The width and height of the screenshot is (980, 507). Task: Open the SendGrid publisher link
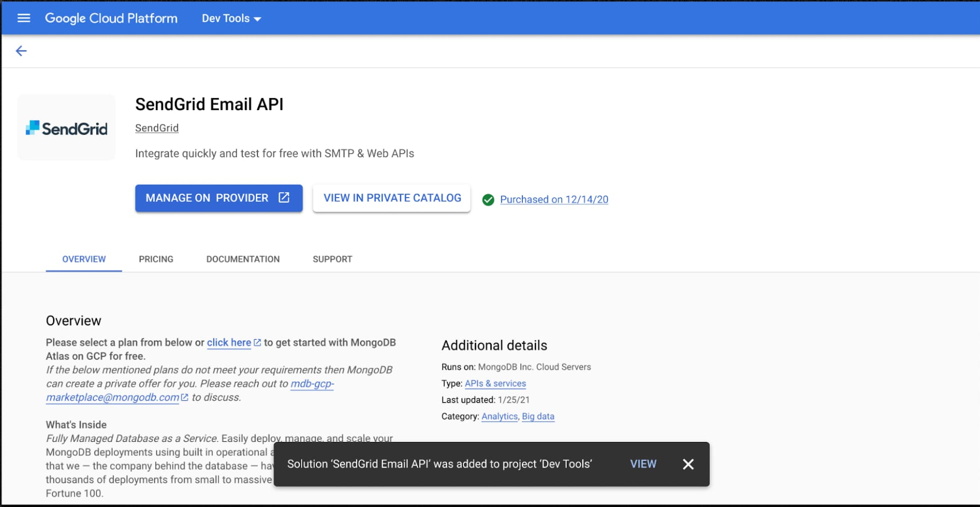tap(157, 128)
